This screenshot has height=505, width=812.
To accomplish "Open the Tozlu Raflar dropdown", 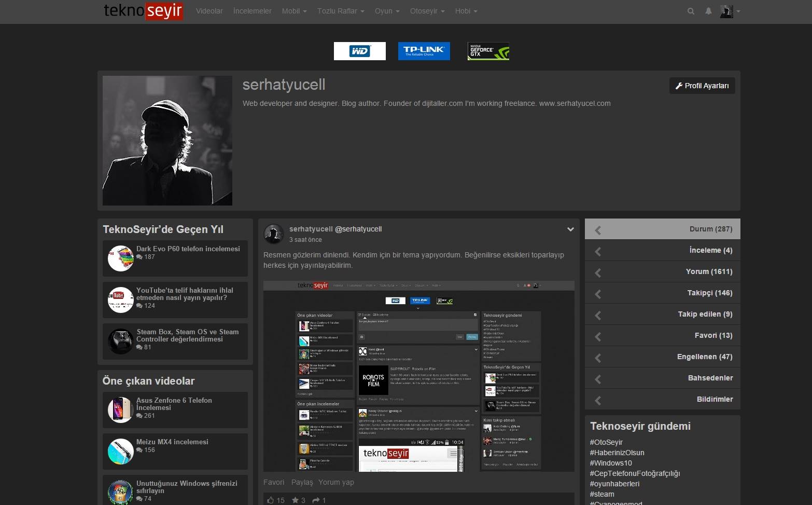I will pyautogui.click(x=341, y=11).
